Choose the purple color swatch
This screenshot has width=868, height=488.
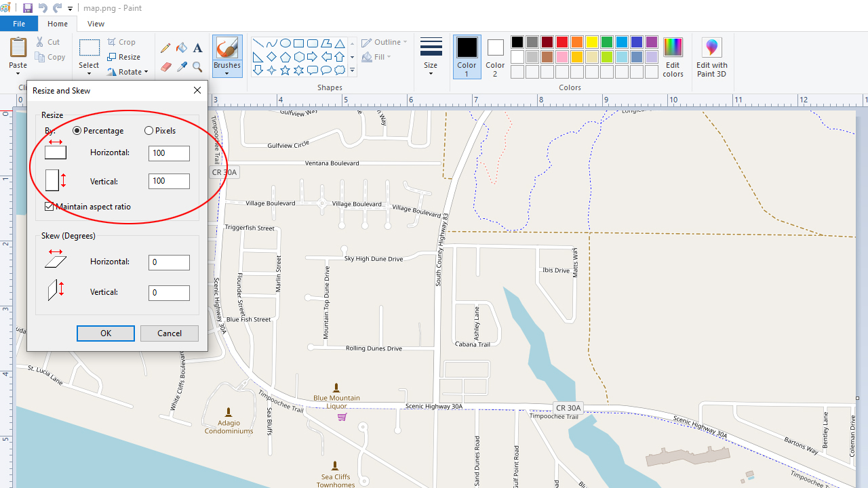(652, 42)
